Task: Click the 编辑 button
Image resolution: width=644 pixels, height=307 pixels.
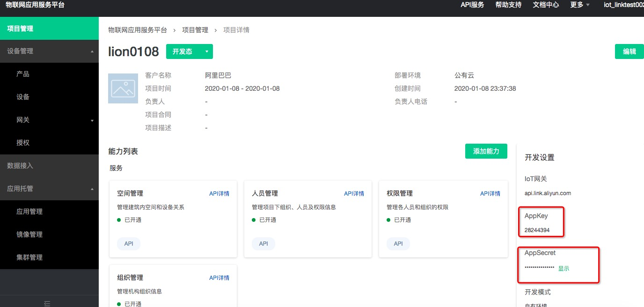Action: (629, 51)
